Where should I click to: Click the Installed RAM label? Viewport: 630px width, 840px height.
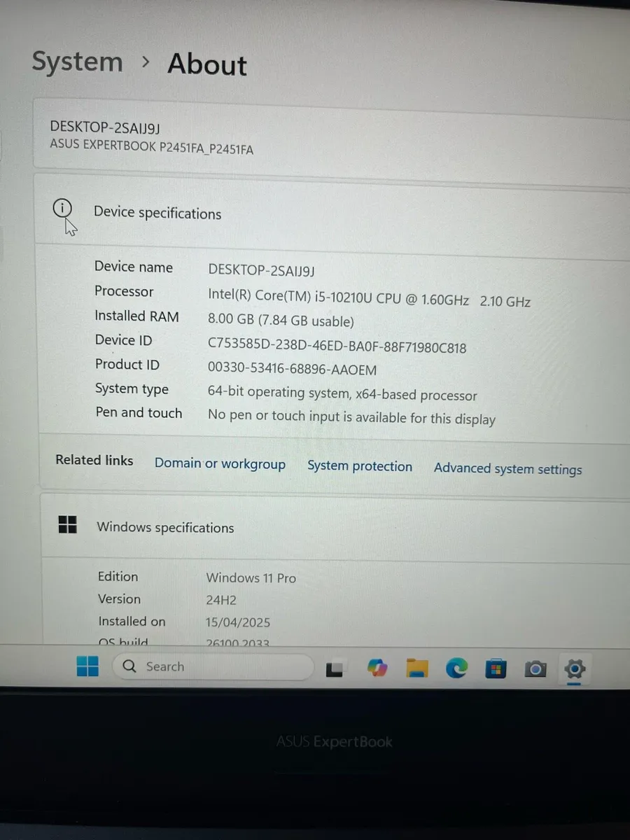click(136, 316)
